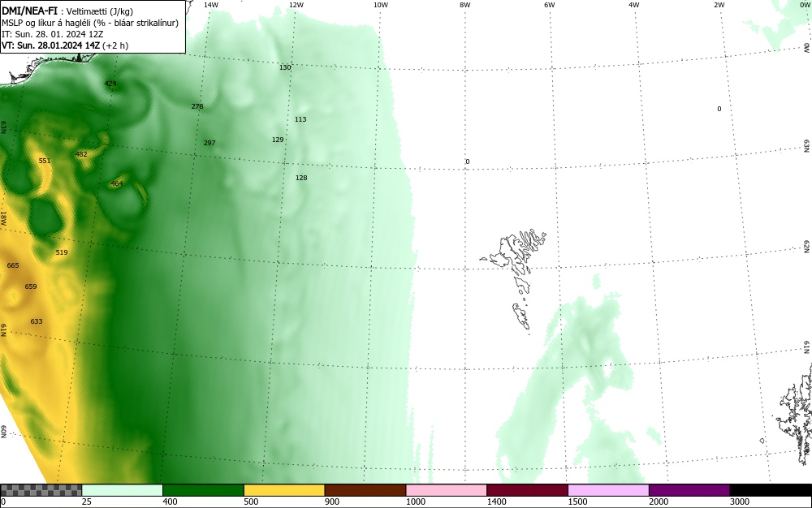812x508 pixels.
Task: Click the lilac 1500–2000 legend swatch
Action: coord(608,490)
